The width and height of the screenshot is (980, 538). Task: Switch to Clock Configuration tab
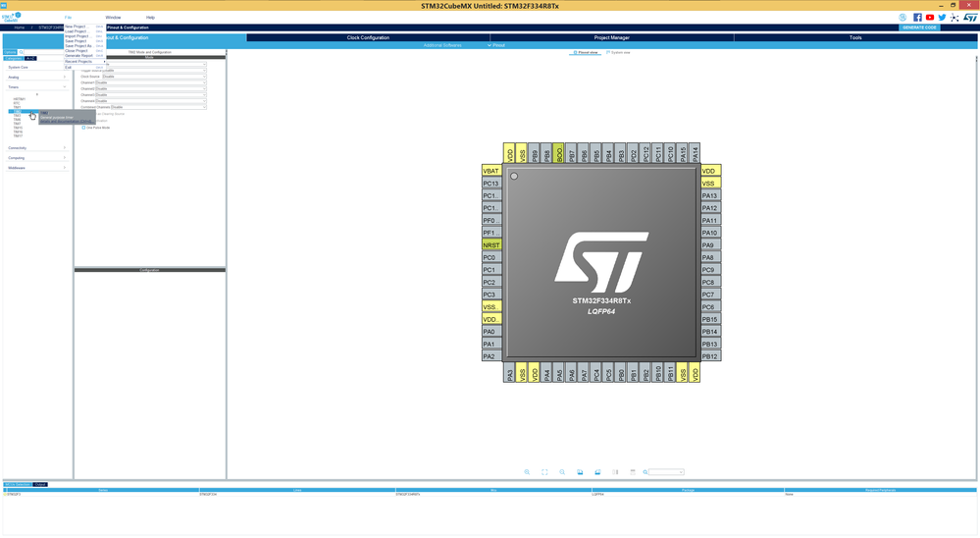pyautogui.click(x=368, y=37)
